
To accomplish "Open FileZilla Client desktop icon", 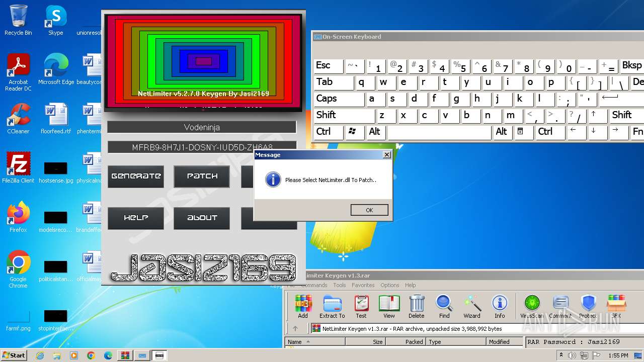I will pos(18,167).
